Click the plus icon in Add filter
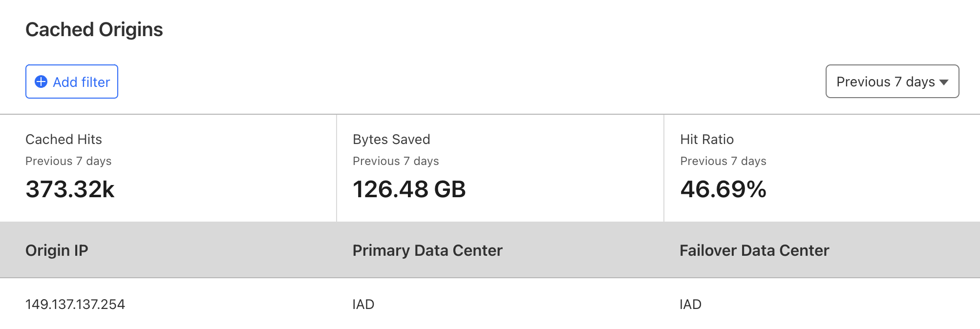The image size is (980, 329). [x=41, y=82]
